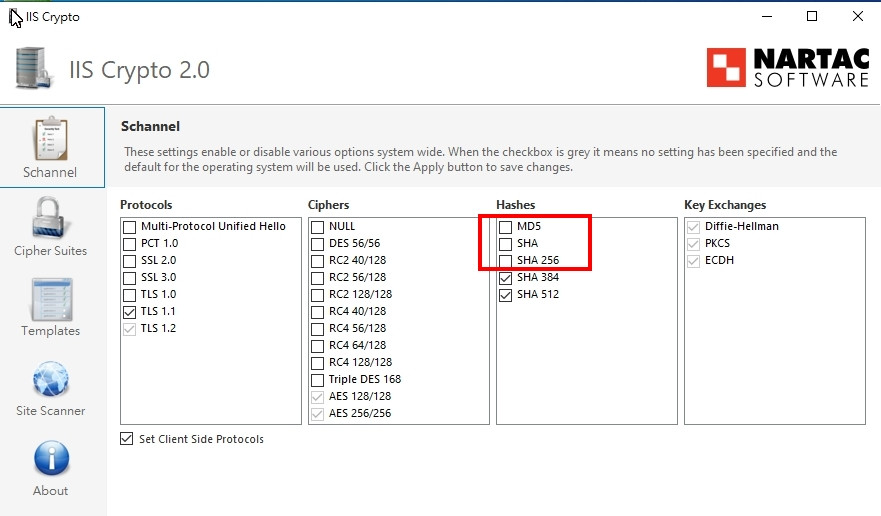Click the Hashes group label
Screen dimensions: 881x516
click(515, 205)
